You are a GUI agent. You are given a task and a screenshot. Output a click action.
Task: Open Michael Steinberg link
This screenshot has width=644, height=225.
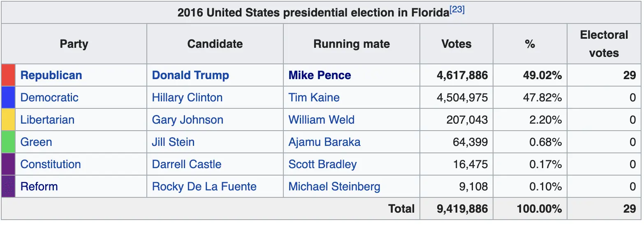click(334, 187)
